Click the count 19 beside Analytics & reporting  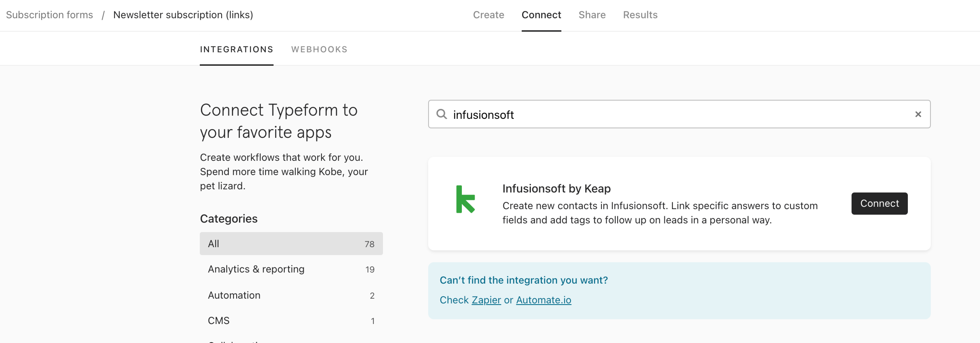pyautogui.click(x=370, y=270)
